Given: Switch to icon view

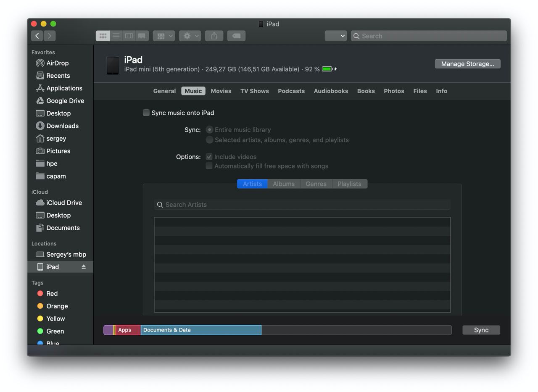Looking at the screenshot, I should click(x=103, y=36).
